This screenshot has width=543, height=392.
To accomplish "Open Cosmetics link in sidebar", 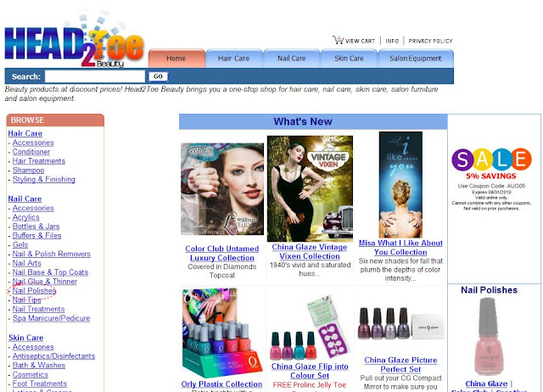I will coord(31,374).
